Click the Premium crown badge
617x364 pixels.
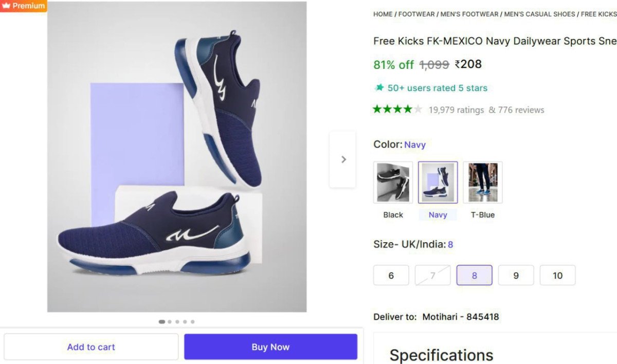pos(23,6)
